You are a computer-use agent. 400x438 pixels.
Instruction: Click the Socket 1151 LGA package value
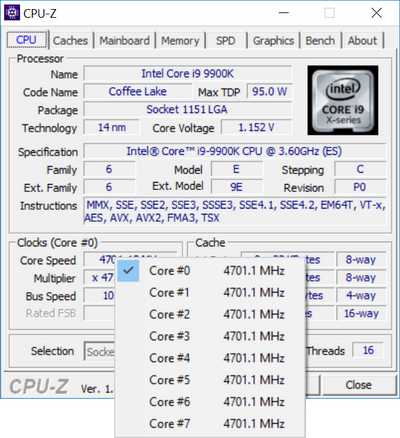pyautogui.click(x=188, y=110)
